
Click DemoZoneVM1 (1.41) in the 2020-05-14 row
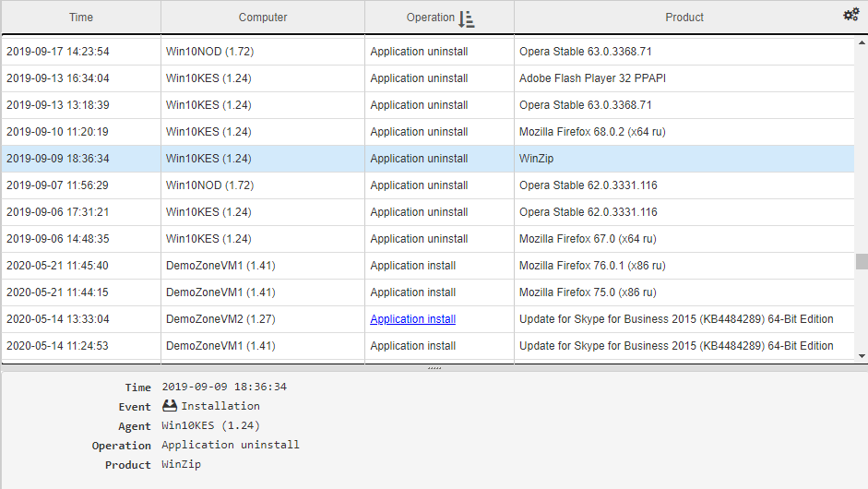220,346
